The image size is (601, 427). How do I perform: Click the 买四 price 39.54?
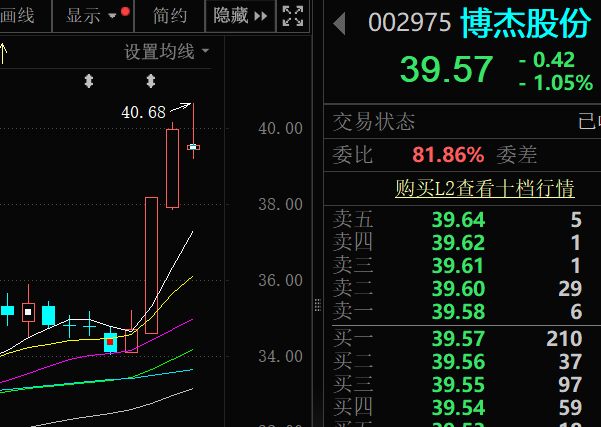coord(458,408)
